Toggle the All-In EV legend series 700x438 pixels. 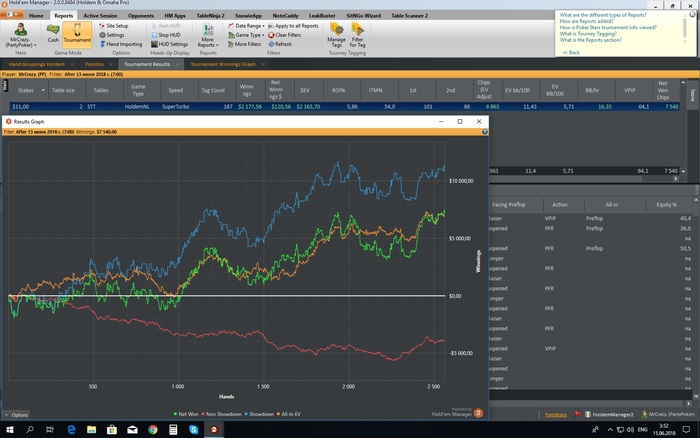coord(288,414)
